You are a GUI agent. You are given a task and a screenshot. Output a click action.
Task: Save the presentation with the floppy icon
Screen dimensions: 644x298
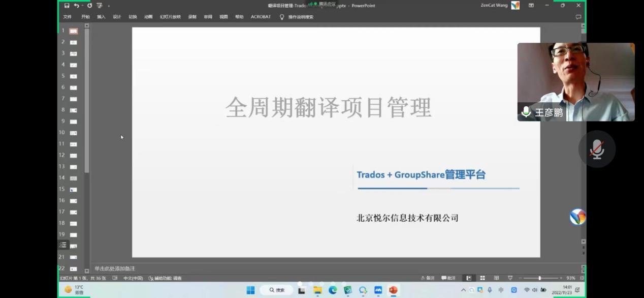point(67,6)
